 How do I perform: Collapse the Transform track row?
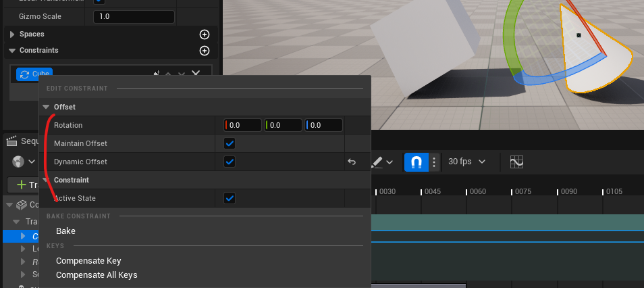tap(16, 221)
